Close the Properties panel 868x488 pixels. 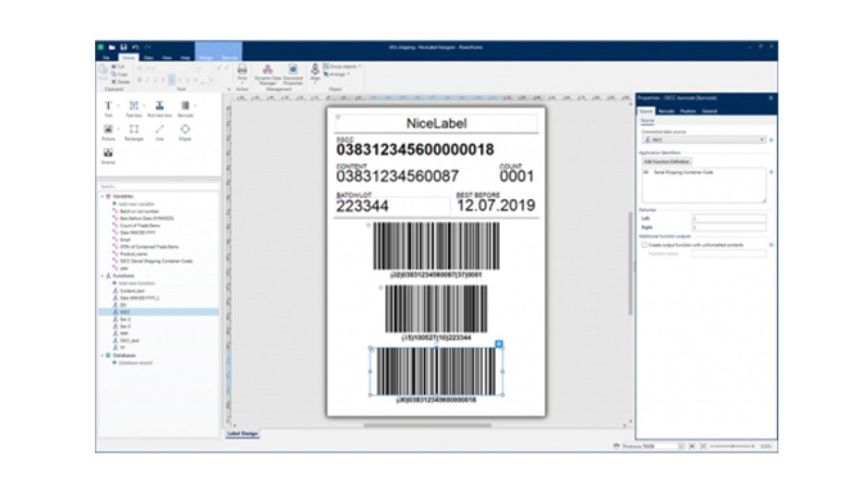pyautogui.click(x=771, y=98)
